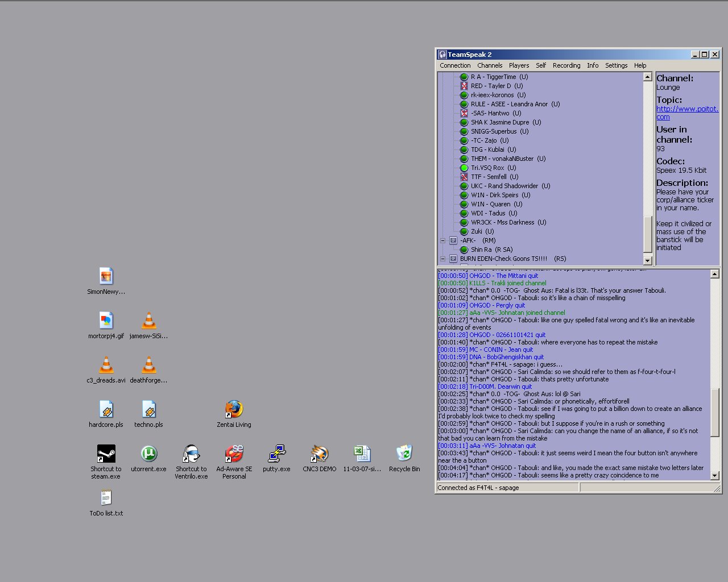Screen dimensions: 728x582
Task: Open the poitot.com topic link
Action: click(687, 113)
